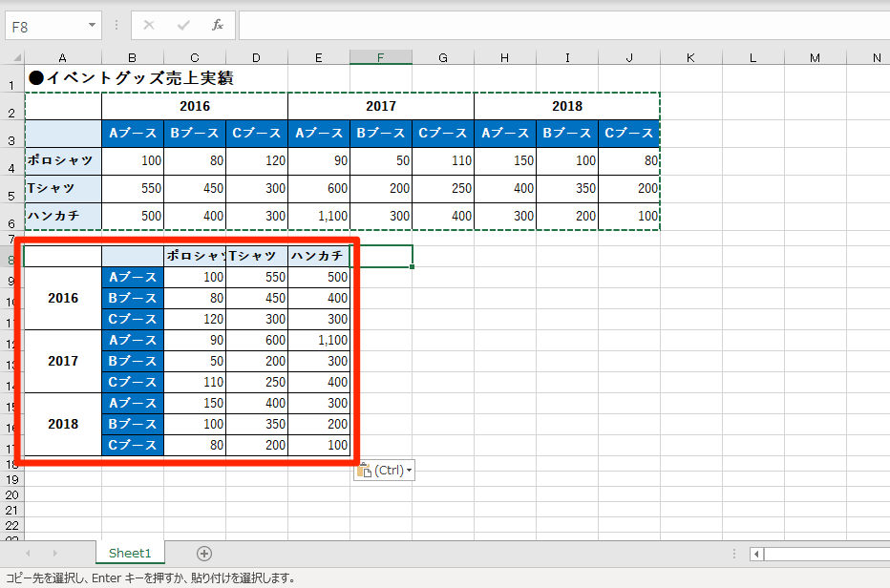The height and width of the screenshot is (588, 890).
Task: Click Aブース label in row 9
Action: click(133, 277)
